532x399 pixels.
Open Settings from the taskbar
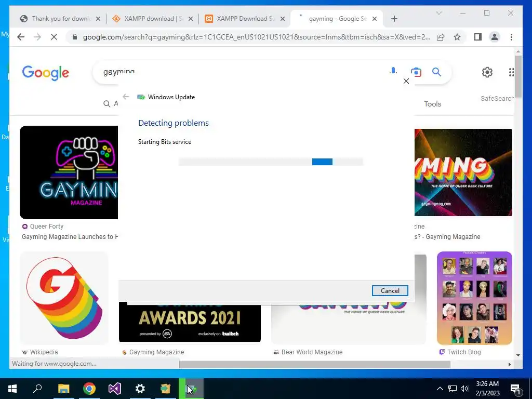[140, 389]
